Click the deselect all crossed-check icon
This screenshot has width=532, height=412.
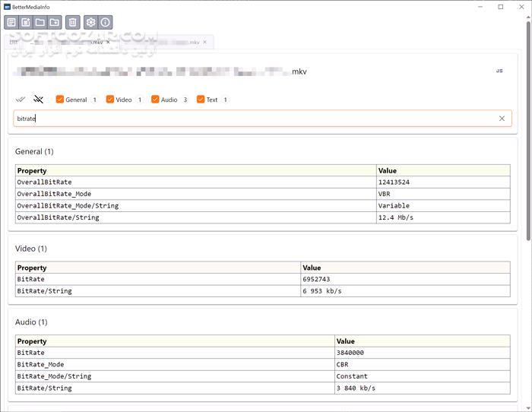click(39, 100)
